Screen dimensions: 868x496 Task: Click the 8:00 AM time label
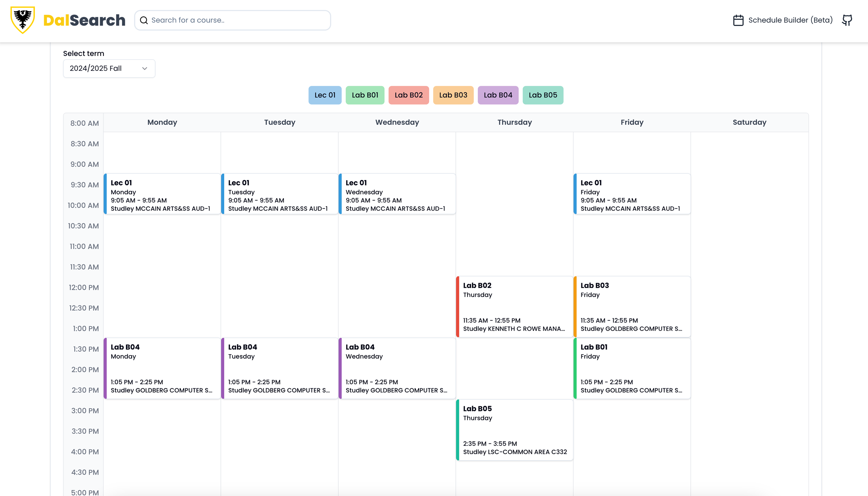(x=85, y=123)
